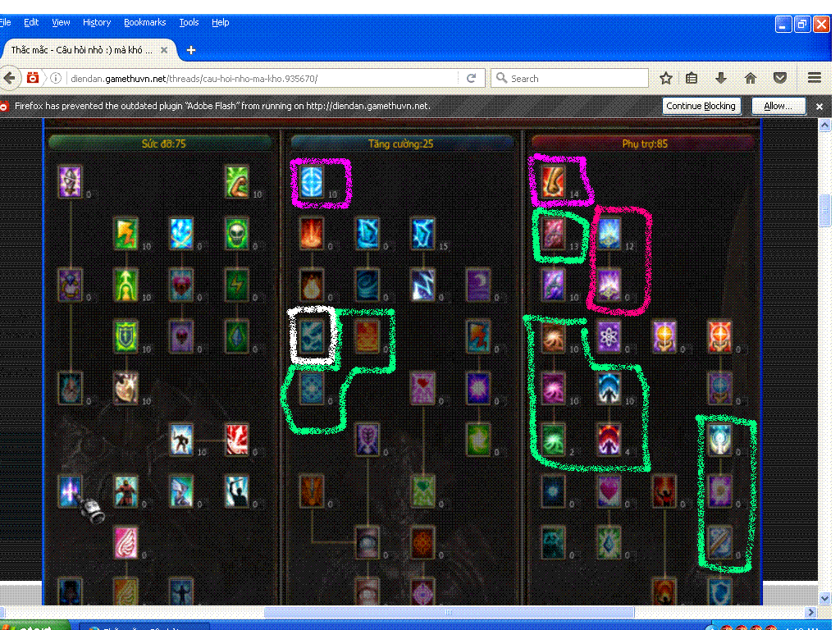
Task: Open the File menu
Action: (6, 22)
